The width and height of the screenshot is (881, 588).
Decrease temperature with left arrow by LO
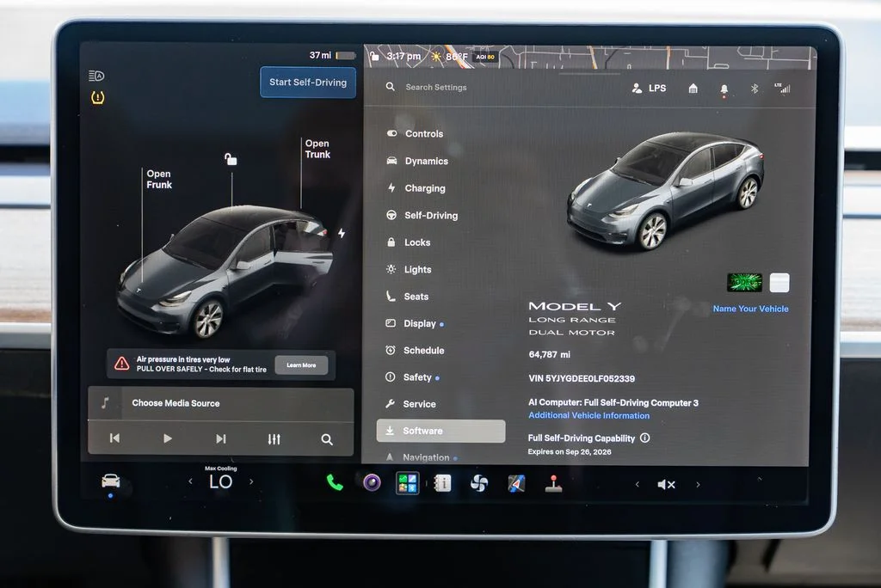190,481
